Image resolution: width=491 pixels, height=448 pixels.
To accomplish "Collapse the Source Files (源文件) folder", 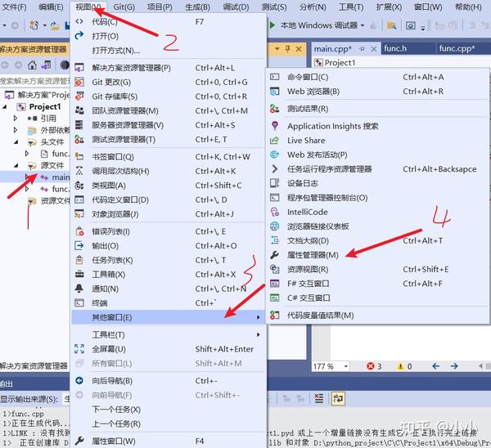I will click(16, 165).
